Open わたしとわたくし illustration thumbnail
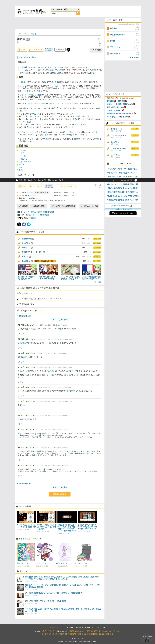Screen dimensions: 155x644 tap(26, 552)
